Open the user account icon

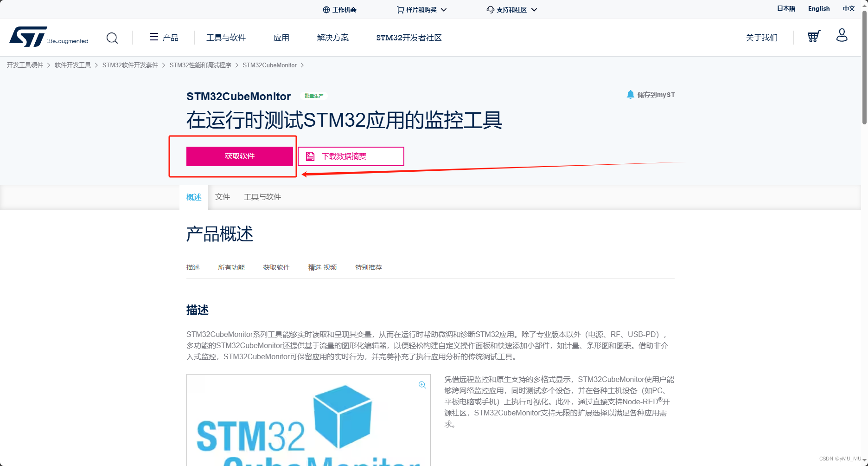[x=842, y=35]
